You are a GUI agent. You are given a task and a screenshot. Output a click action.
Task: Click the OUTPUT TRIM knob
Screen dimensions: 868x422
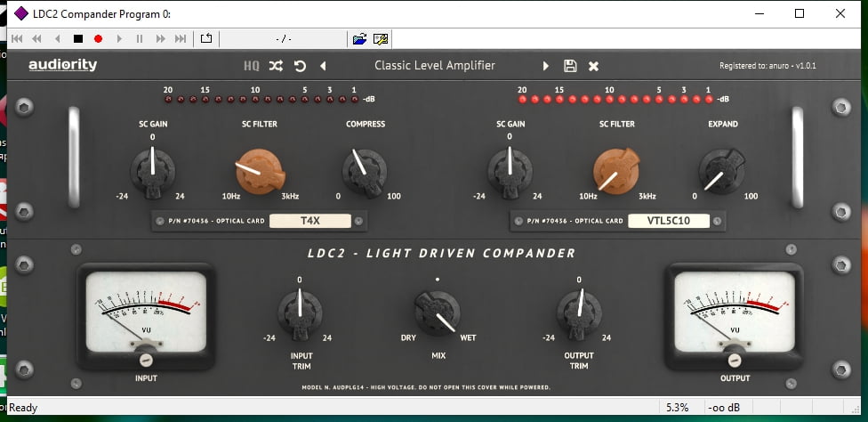579,314
